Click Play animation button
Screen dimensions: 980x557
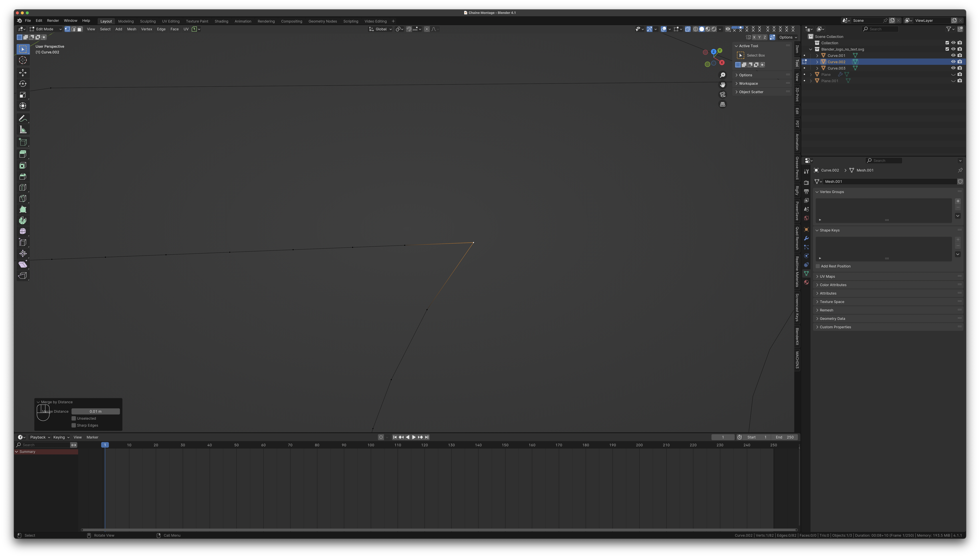coord(414,437)
